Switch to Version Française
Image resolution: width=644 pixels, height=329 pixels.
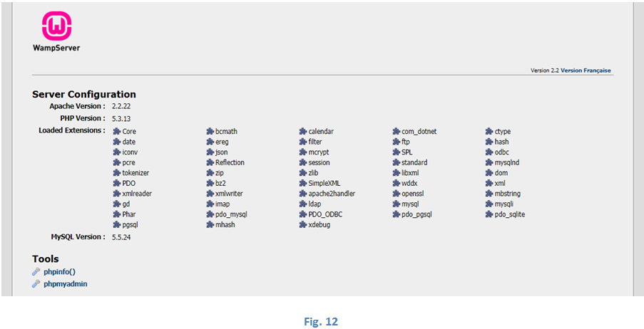click(x=586, y=70)
